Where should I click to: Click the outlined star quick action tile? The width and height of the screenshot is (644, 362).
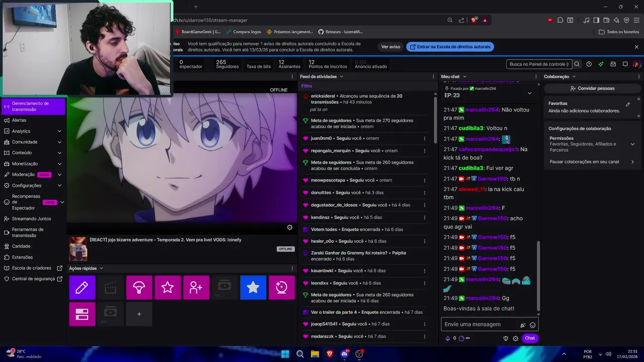(168, 288)
